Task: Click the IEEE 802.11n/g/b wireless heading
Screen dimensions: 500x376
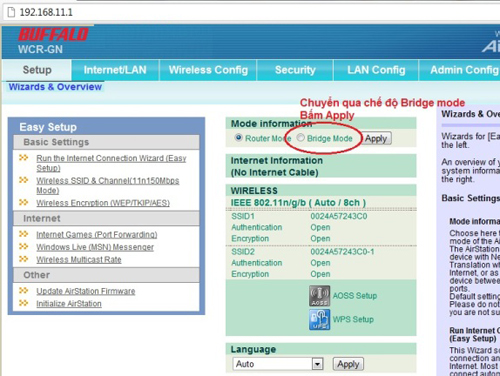Action: [x=298, y=203]
